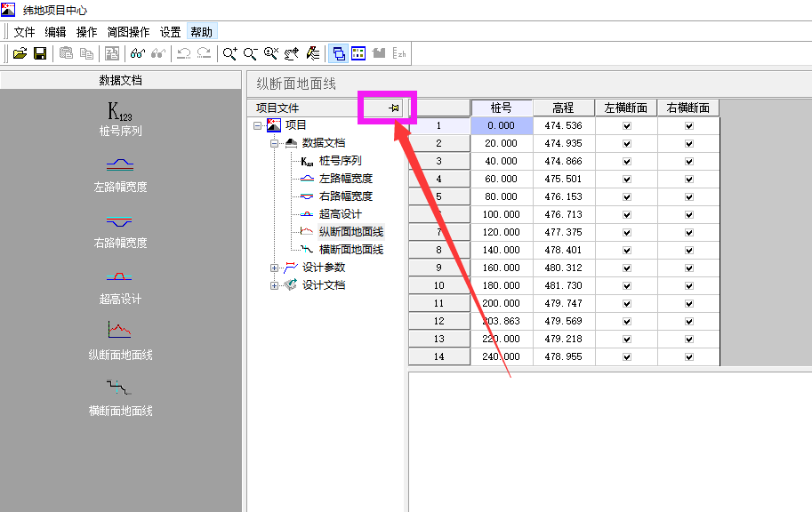The height and width of the screenshot is (512, 812).
Task: Collapse the 数据文档 tree node
Action: [275, 143]
